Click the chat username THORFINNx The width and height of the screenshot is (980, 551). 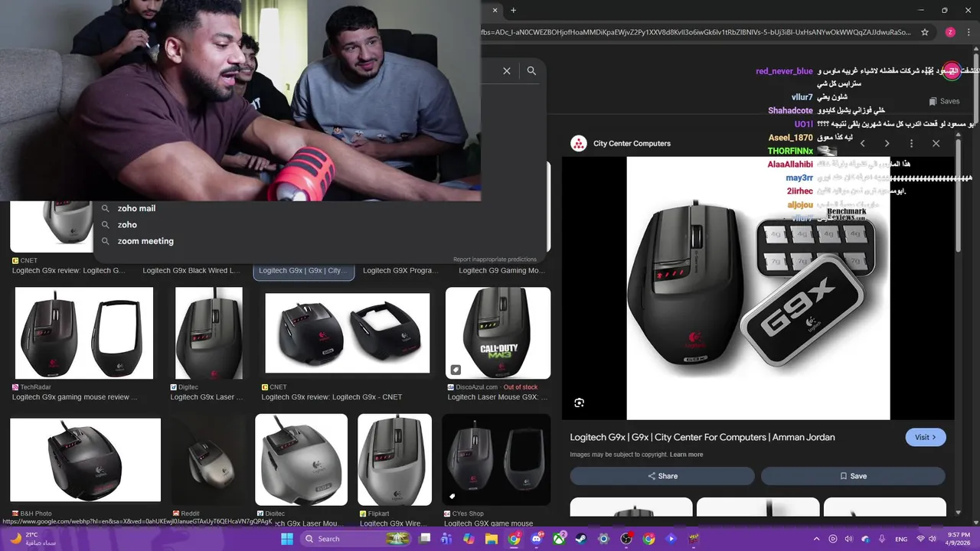(x=790, y=152)
